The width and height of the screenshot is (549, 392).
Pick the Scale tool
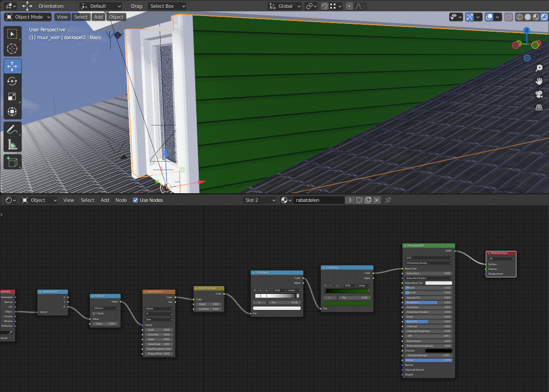pos(13,97)
